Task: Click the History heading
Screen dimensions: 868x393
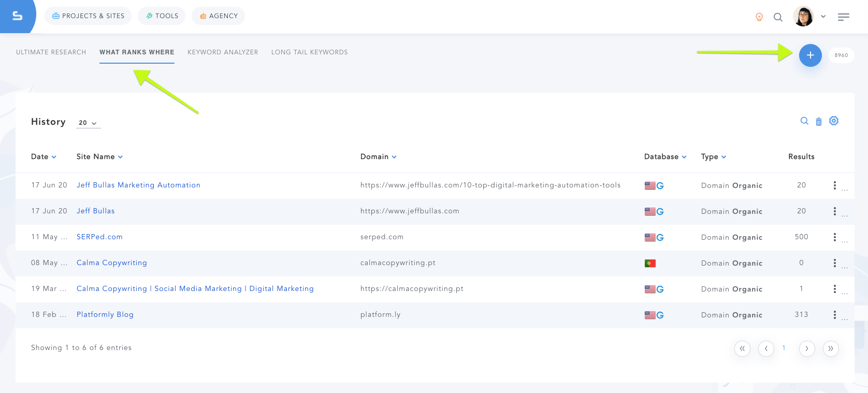Action: pyautogui.click(x=48, y=122)
